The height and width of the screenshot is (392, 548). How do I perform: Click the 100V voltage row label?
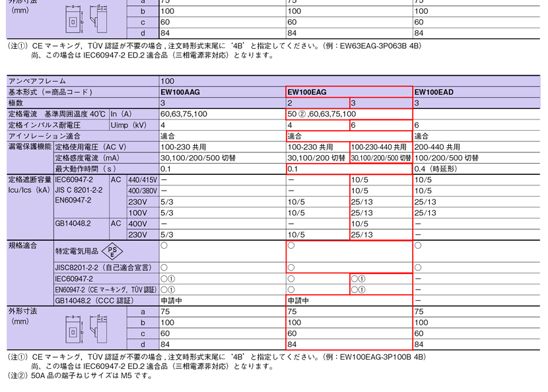tap(138, 212)
